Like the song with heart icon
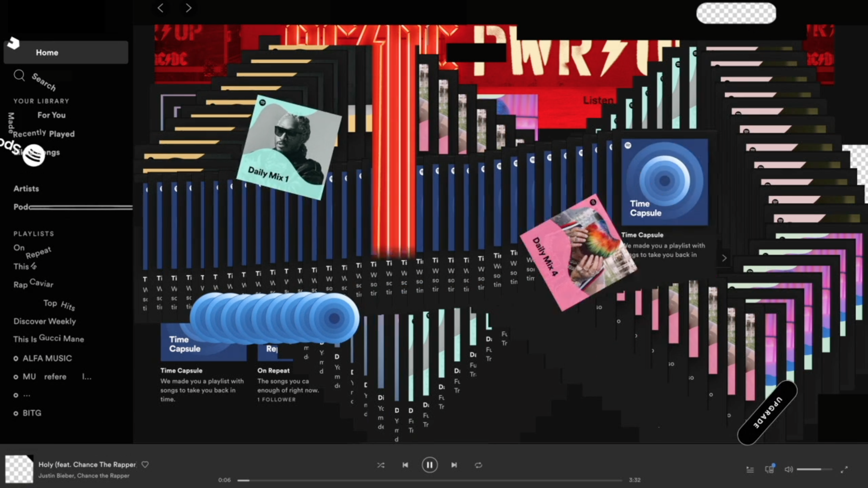 click(x=145, y=464)
